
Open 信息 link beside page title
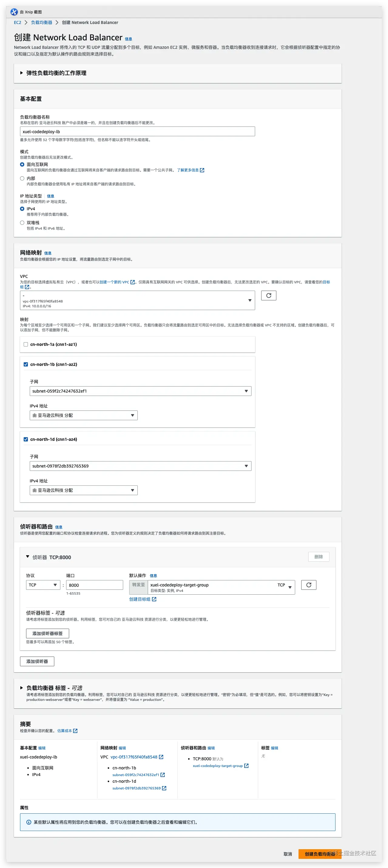point(128,39)
